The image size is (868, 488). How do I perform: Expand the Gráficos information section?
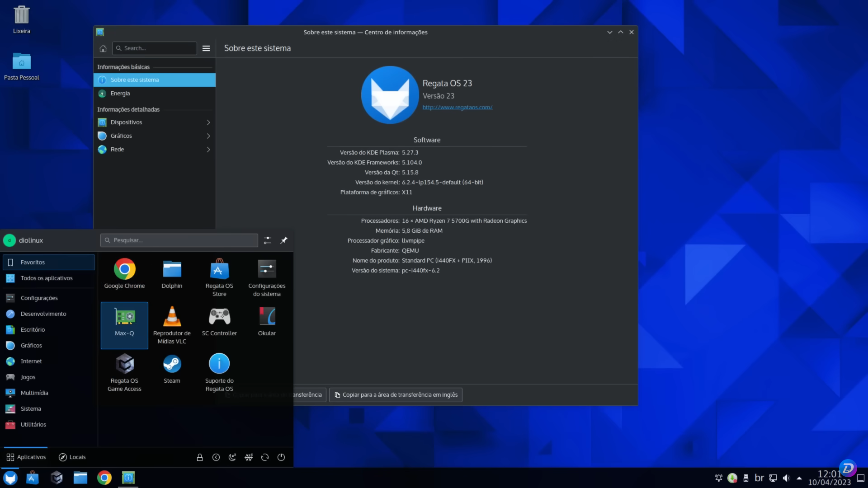(x=155, y=136)
